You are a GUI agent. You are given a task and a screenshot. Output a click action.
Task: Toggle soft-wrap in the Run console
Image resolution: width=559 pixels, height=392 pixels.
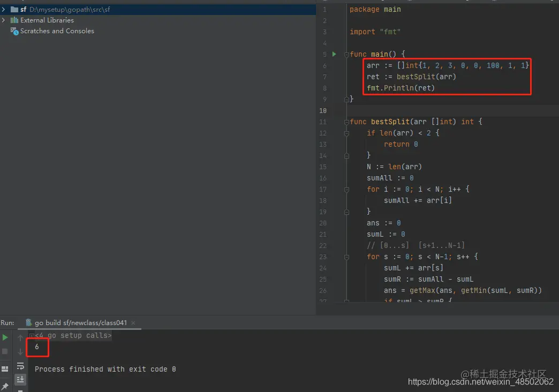pyautogui.click(x=20, y=366)
